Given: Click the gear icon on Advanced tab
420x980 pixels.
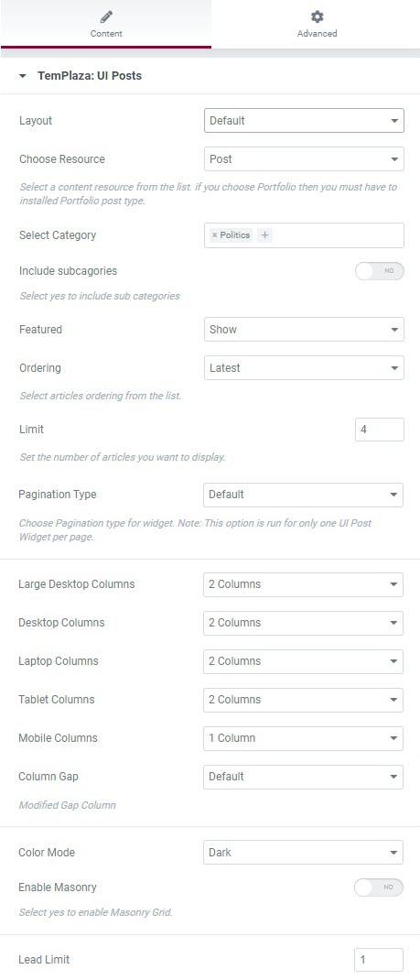Looking at the screenshot, I should 317,16.
